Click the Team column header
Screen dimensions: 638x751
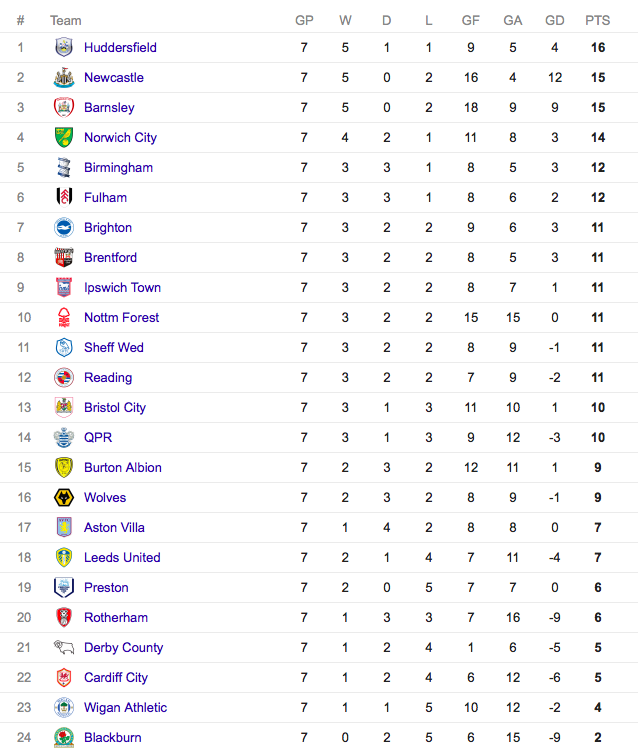[66, 21]
